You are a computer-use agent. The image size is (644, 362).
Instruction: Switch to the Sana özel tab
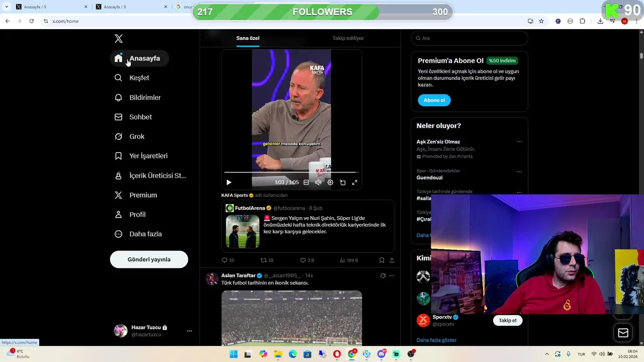click(248, 38)
